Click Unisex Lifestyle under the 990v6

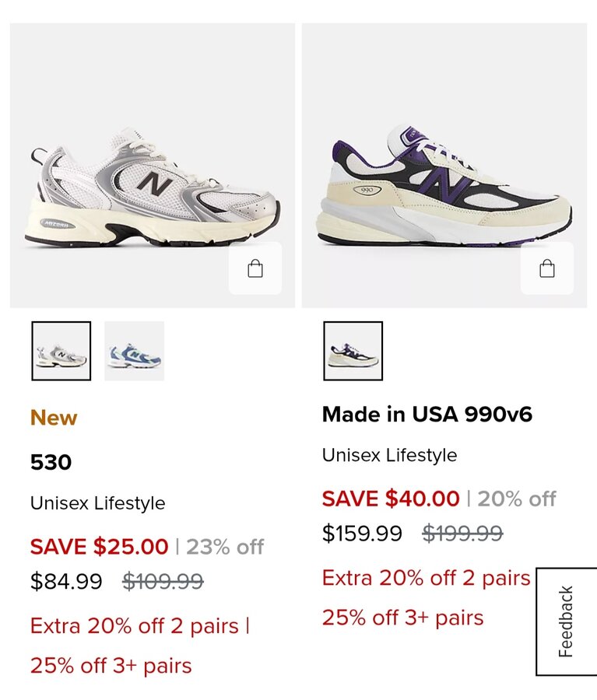coord(389,455)
